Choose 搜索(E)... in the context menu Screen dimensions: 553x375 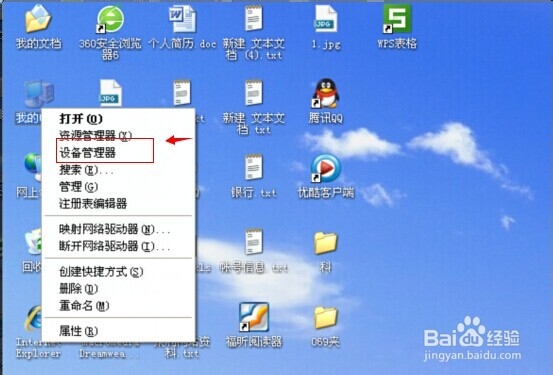(x=118, y=170)
